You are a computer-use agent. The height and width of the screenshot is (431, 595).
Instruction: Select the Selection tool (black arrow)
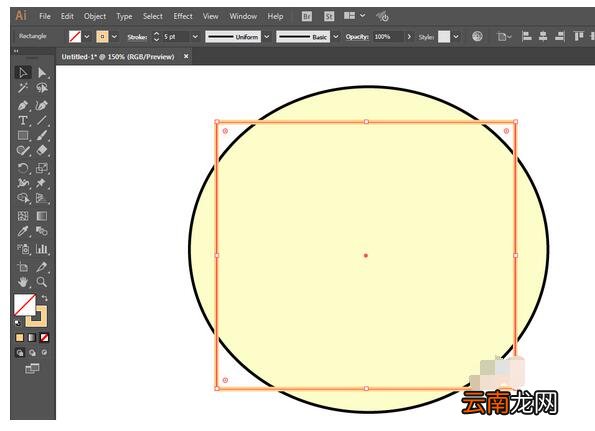pyautogui.click(x=23, y=72)
